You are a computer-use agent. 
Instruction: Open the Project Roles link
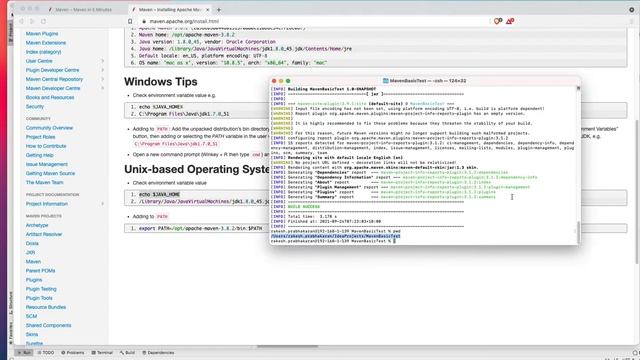40,137
